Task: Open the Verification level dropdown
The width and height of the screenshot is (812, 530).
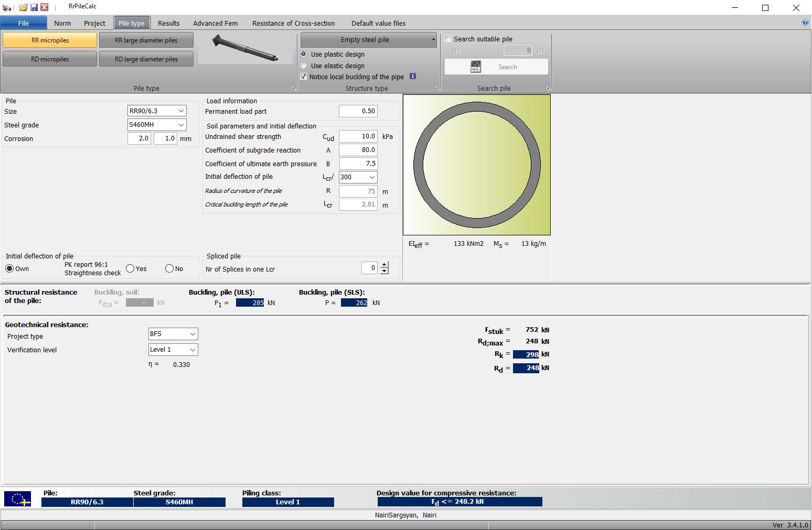Action: tap(173, 350)
